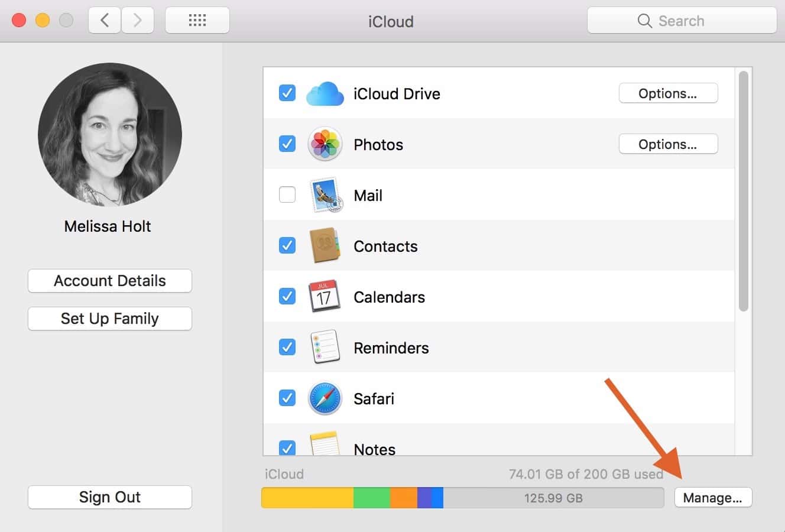Image resolution: width=785 pixels, height=532 pixels.
Task: Go back with the back arrow
Action: 105,21
